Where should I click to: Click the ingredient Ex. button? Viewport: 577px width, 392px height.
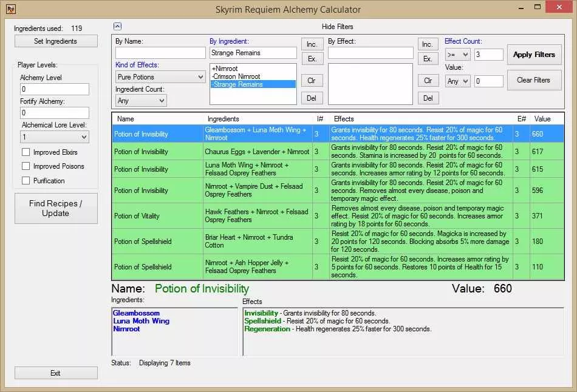[x=312, y=58]
